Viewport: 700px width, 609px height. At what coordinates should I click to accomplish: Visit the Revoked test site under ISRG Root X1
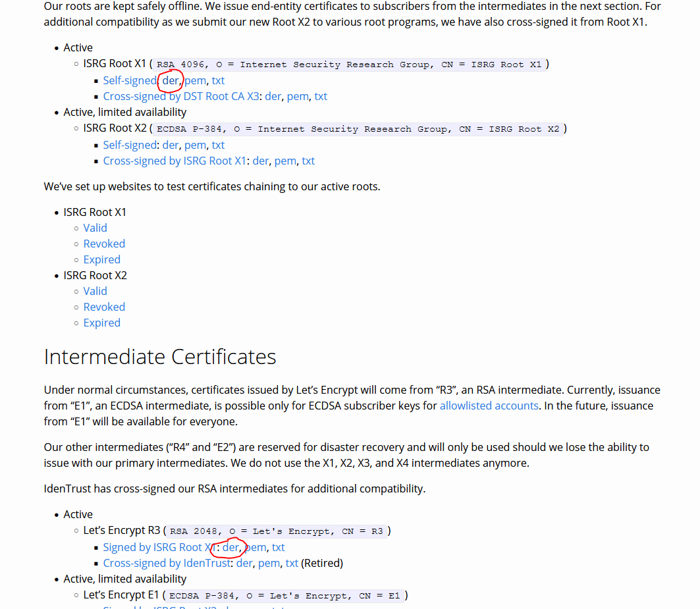coord(104,244)
